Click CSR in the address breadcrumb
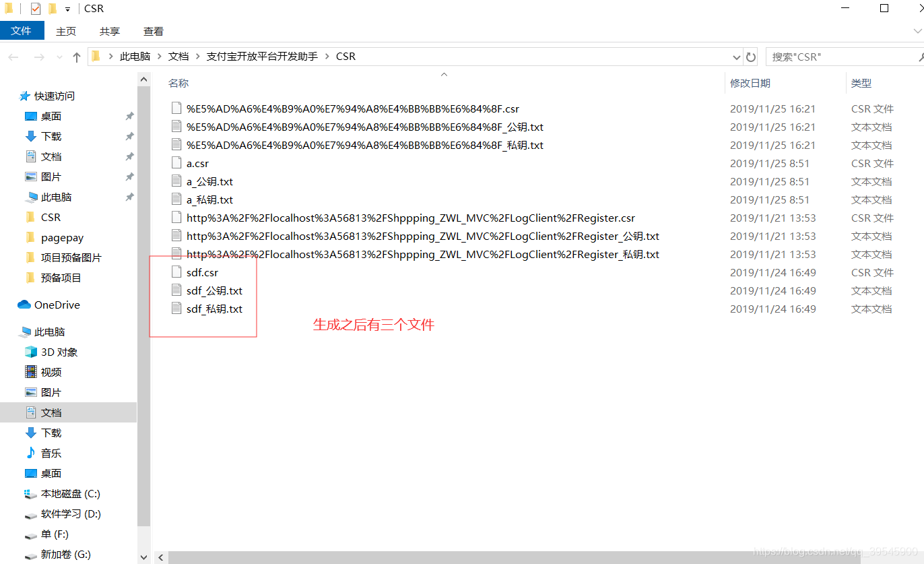This screenshot has width=924, height=564. point(345,57)
